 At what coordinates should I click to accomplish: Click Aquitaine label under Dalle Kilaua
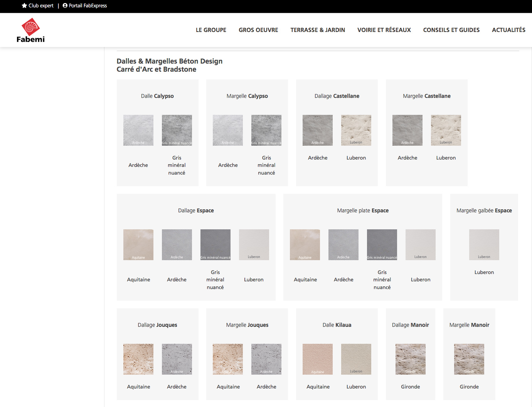point(318,387)
